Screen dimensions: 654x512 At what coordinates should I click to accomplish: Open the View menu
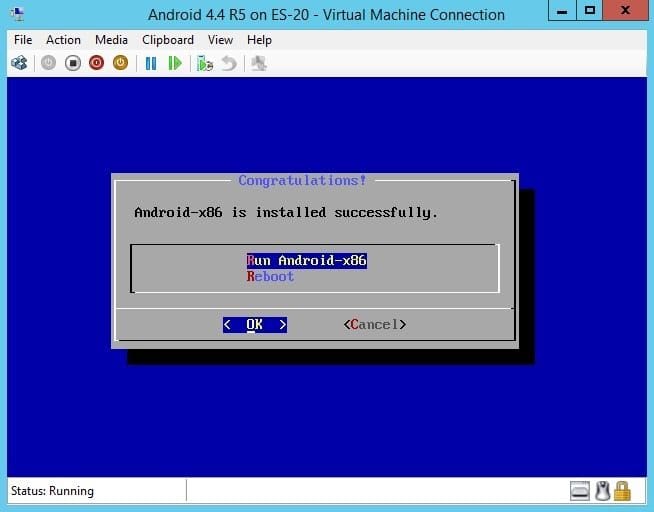[x=220, y=40]
